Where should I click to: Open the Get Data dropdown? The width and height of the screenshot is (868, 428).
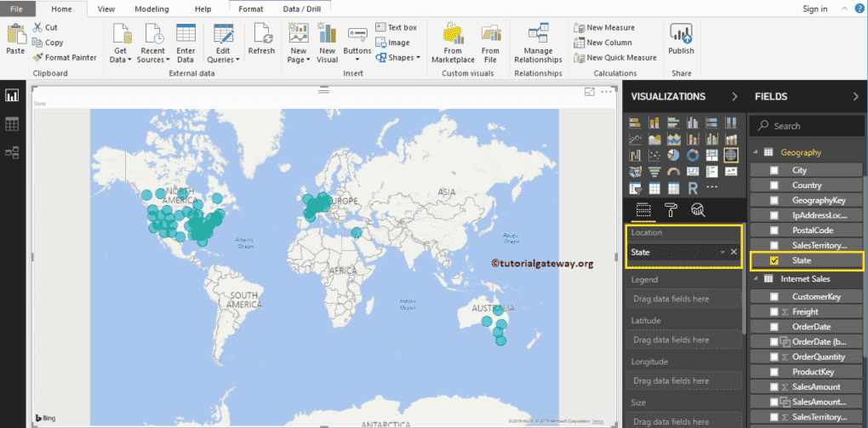point(120,50)
